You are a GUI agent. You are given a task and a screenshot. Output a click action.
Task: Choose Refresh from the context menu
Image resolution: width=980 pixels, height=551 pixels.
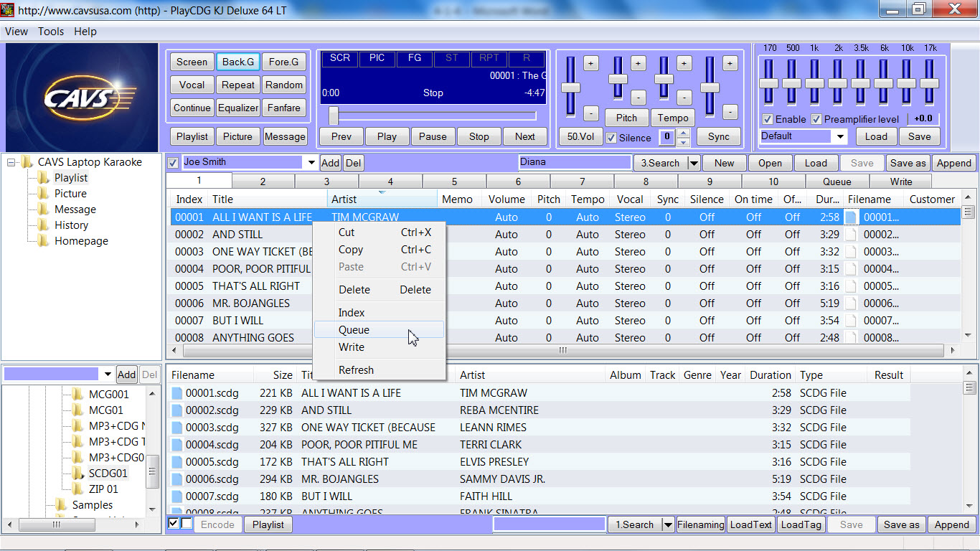point(379,370)
